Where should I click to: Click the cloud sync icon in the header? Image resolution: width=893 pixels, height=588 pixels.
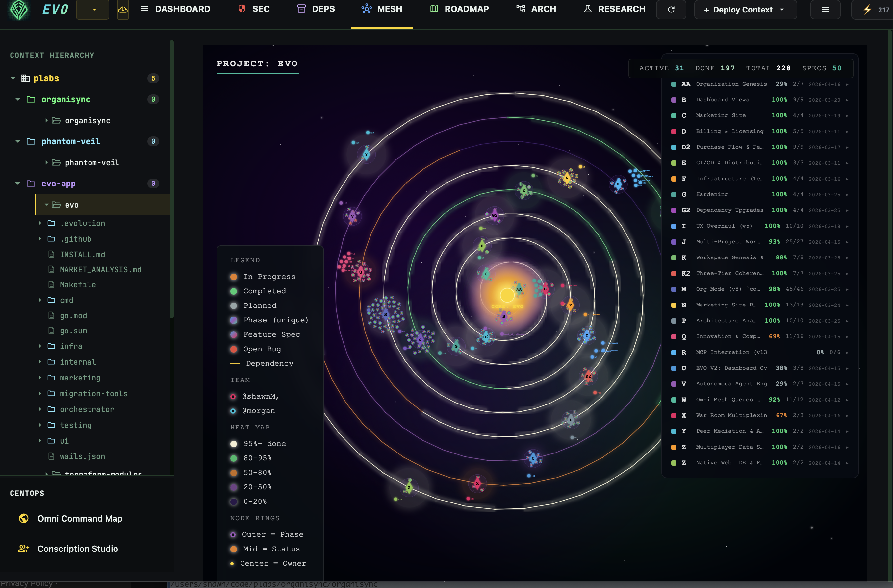tap(123, 10)
